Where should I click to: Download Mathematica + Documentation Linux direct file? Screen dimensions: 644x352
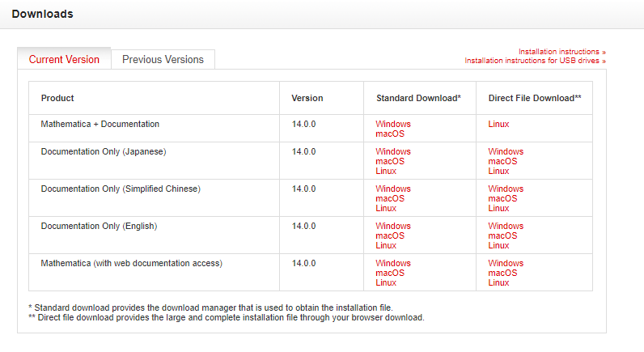coord(498,124)
